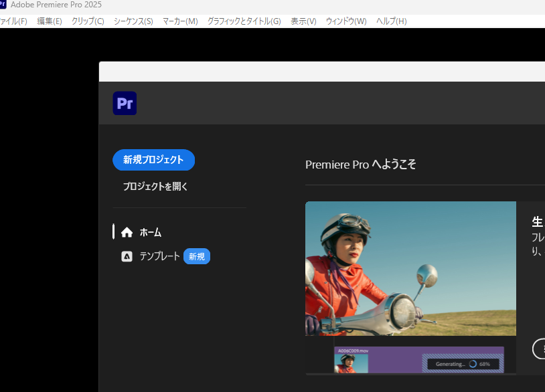Open the グラフィックとタイトル(G) menu
This screenshot has height=392, width=545.
(244, 21)
